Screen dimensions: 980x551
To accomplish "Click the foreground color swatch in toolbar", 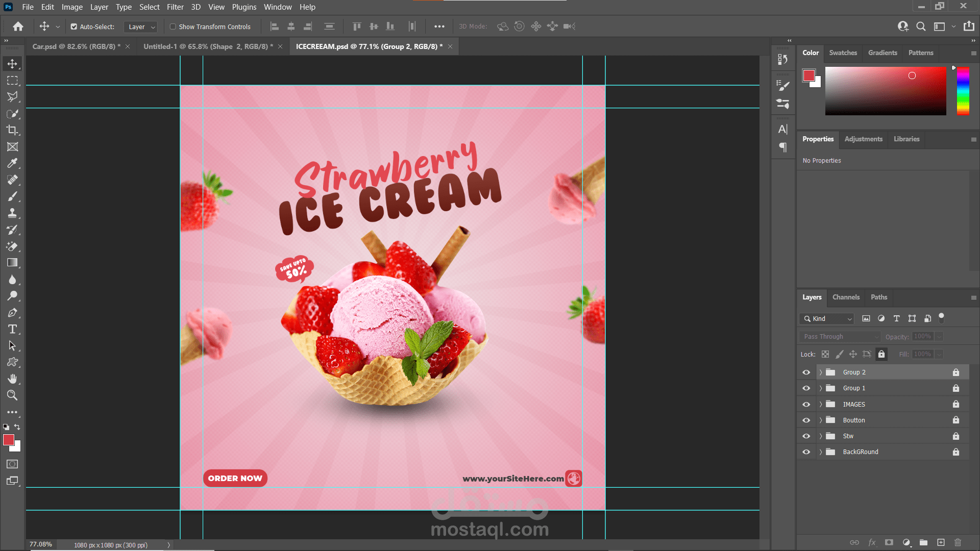I will click(x=9, y=440).
